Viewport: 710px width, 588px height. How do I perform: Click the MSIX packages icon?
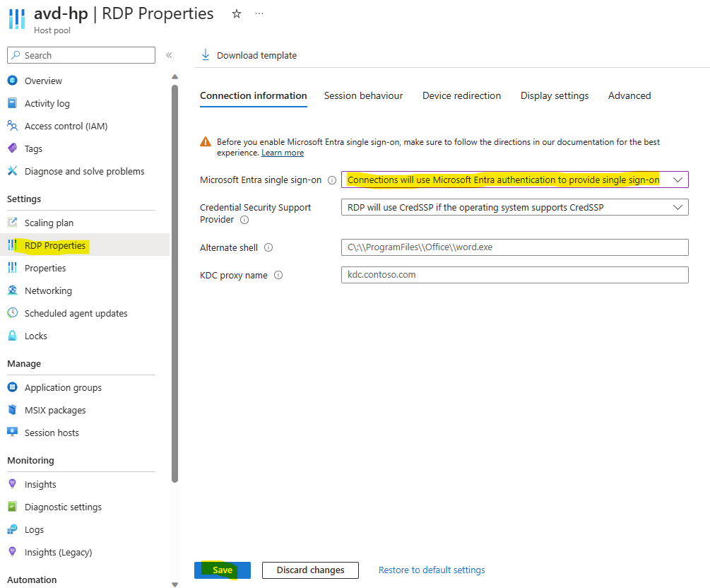[x=13, y=409]
